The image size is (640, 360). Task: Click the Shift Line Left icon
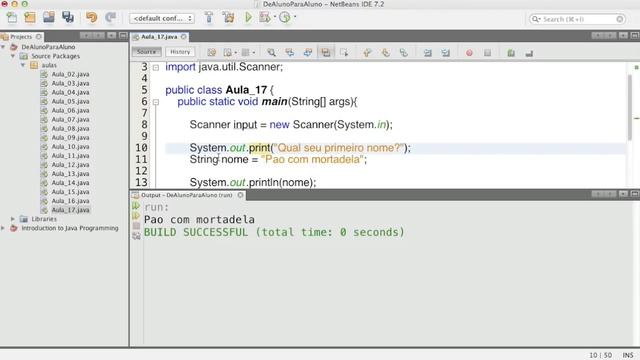pos(427,53)
